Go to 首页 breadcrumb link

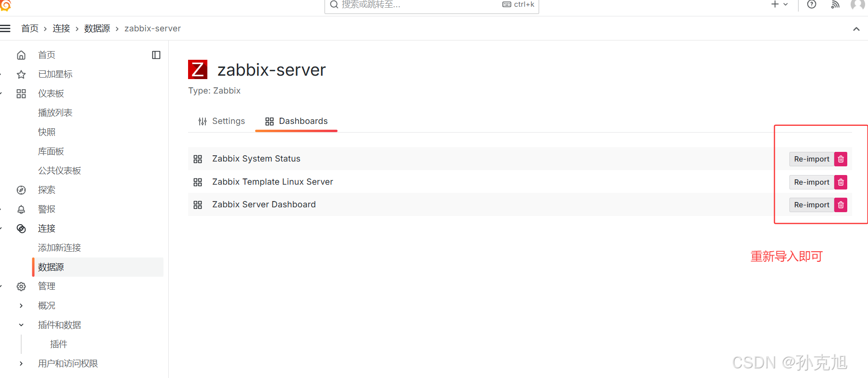click(x=30, y=28)
